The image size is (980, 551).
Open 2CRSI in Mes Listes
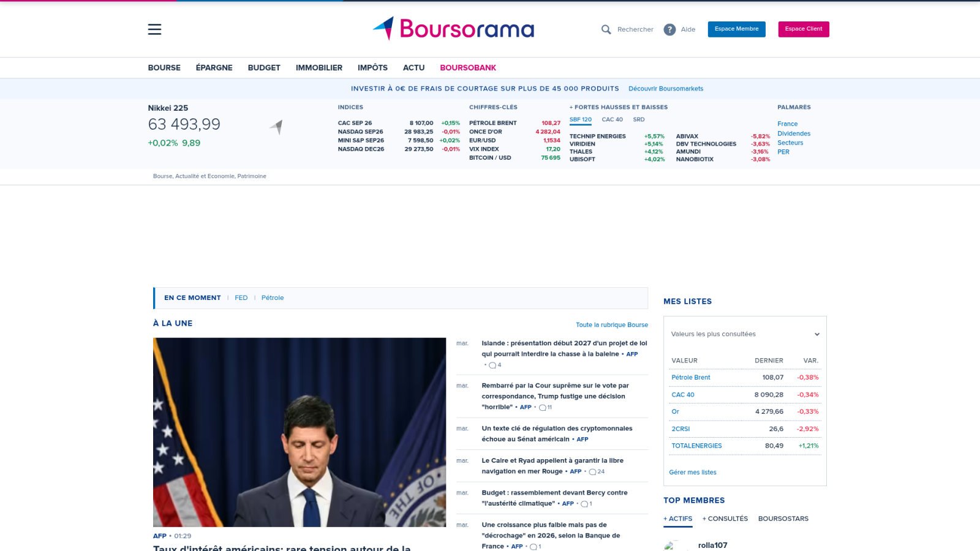[680, 429]
